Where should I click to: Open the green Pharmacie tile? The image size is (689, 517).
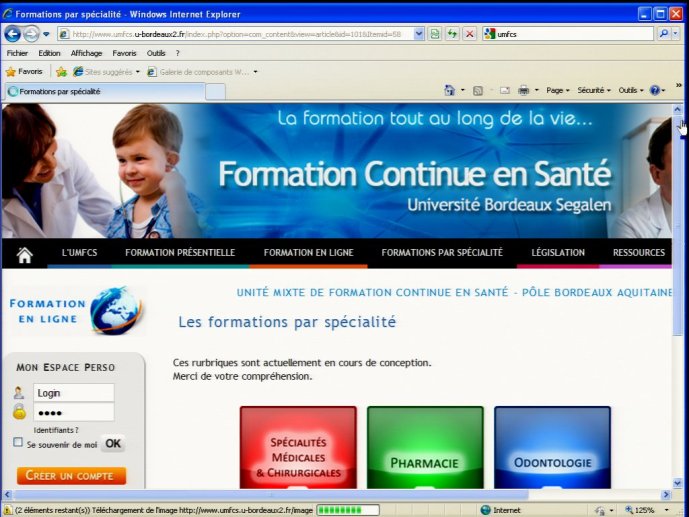pos(425,448)
